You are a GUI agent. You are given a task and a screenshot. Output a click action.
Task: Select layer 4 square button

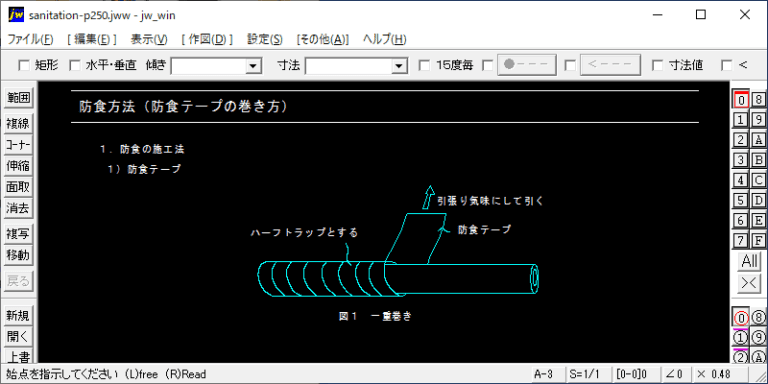tap(741, 180)
